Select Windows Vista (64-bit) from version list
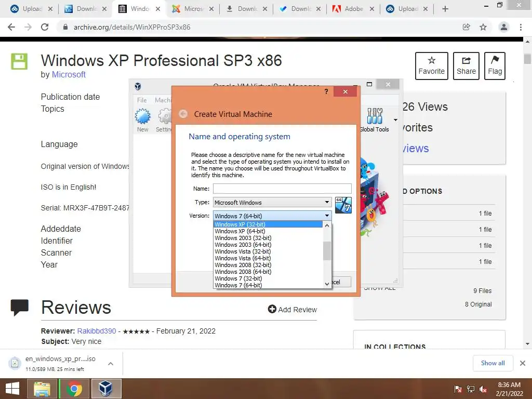The width and height of the screenshot is (532, 399). [x=268, y=258]
